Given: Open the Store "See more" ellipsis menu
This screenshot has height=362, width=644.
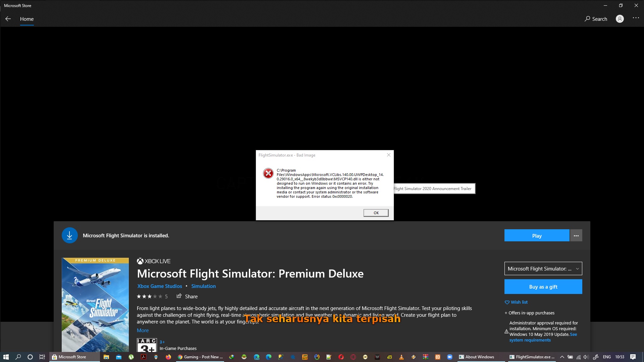Looking at the screenshot, I should click(636, 18).
